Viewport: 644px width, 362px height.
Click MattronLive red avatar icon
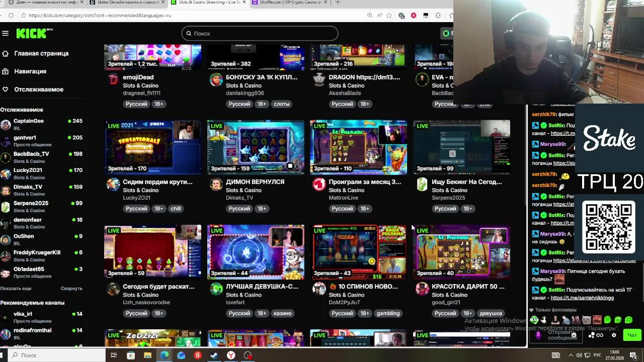319,185
